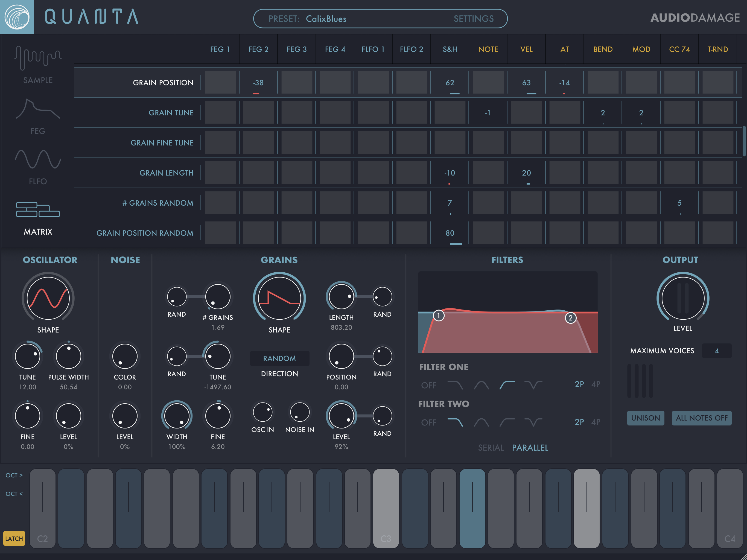Select Filter Two band-pass shape icon
This screenshot has width=747, height=560.
click(481, 422)
